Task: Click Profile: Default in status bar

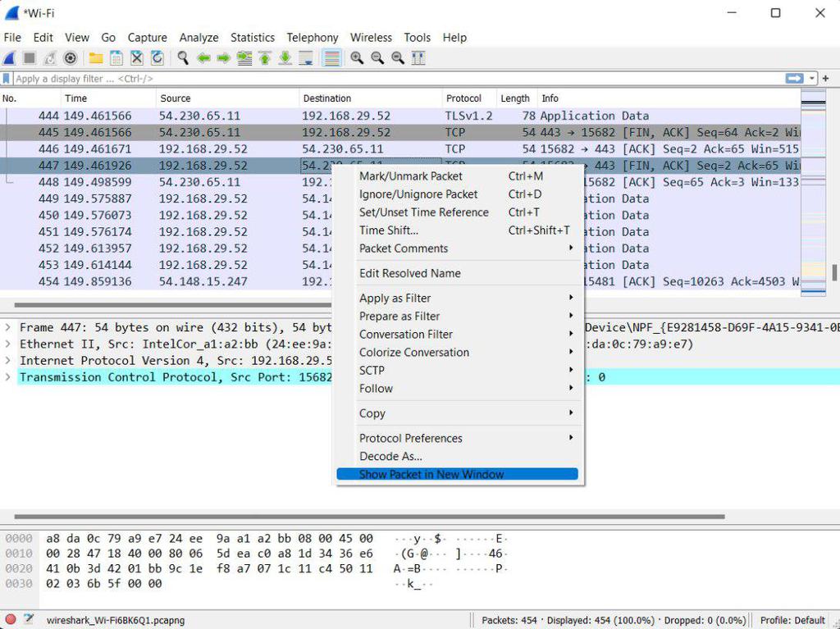Action: click(x=792, y=620)
